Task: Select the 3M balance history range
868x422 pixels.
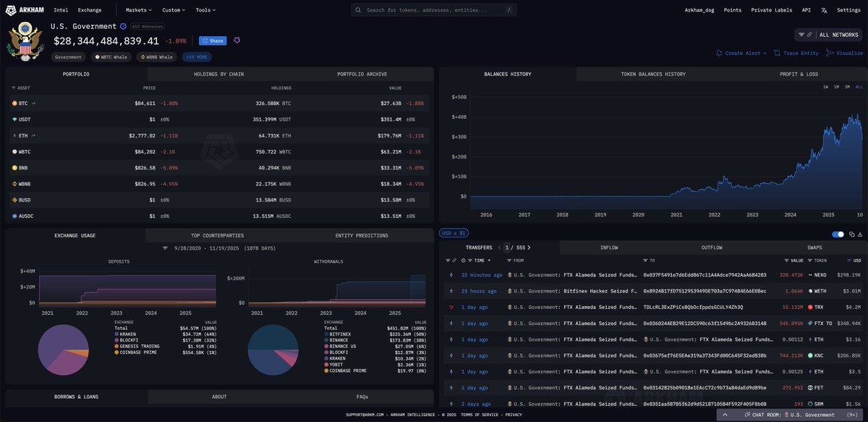Action: [847, 87]
